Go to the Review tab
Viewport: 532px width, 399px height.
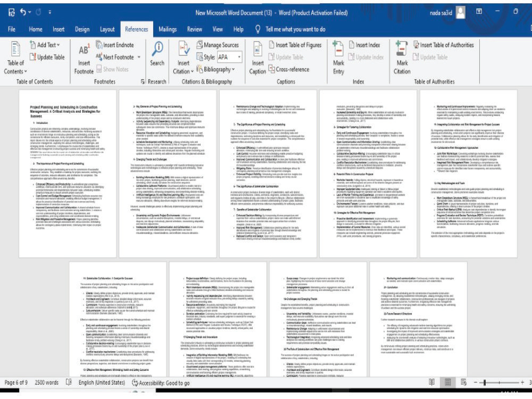click(194, 29)
